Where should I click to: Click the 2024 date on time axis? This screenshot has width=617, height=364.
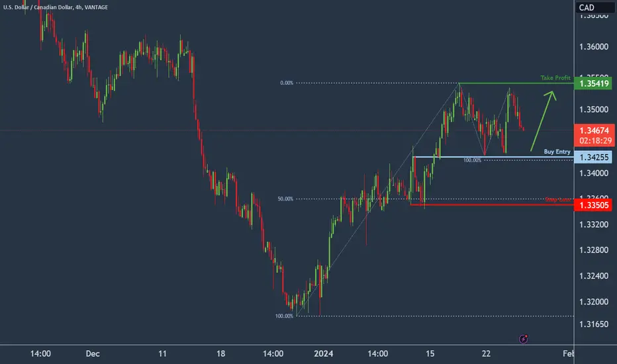click(324, 354)
